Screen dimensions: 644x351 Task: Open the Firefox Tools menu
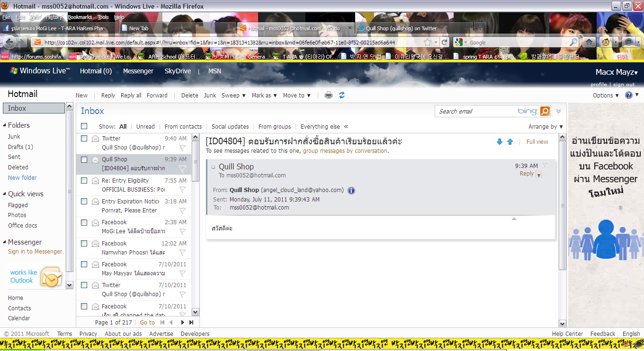point(103,17)
